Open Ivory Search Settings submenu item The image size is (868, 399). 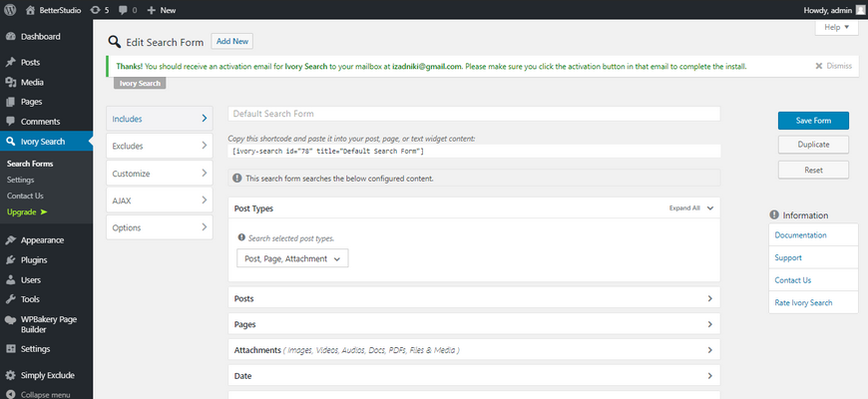21,180
